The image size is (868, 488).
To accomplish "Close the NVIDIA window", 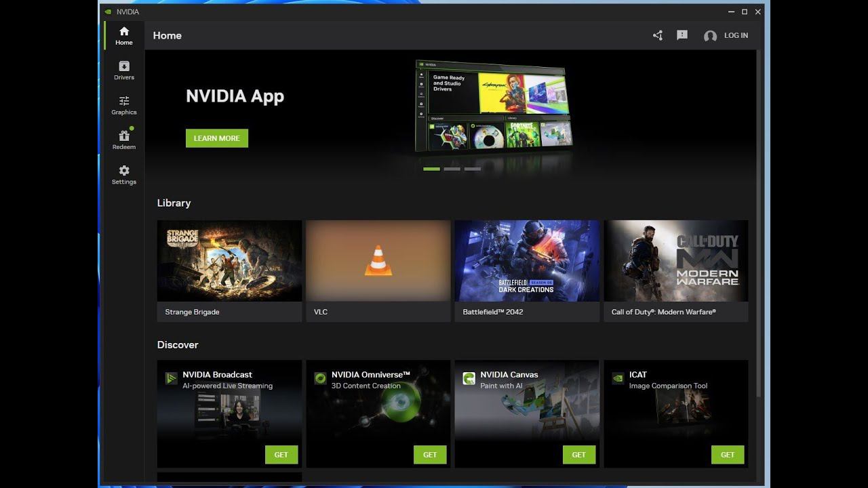I will pyautogui.click(x=758, y=12).
